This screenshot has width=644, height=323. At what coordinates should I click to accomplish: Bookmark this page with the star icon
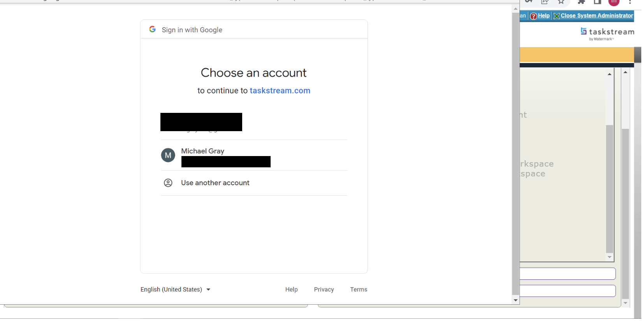point(561,2)
